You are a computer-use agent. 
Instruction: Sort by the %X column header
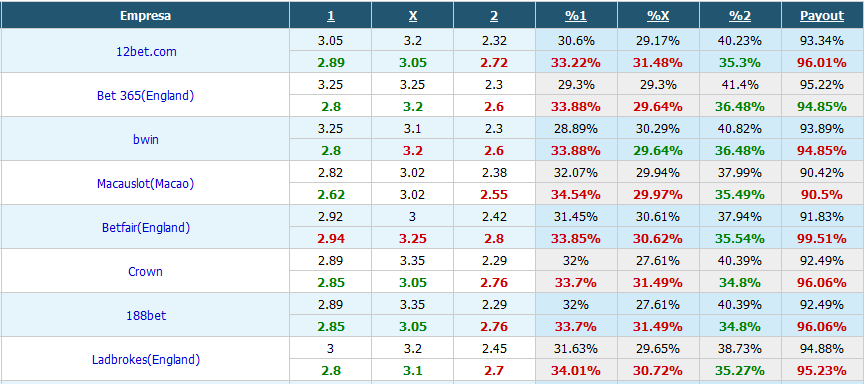pos(658,16)
